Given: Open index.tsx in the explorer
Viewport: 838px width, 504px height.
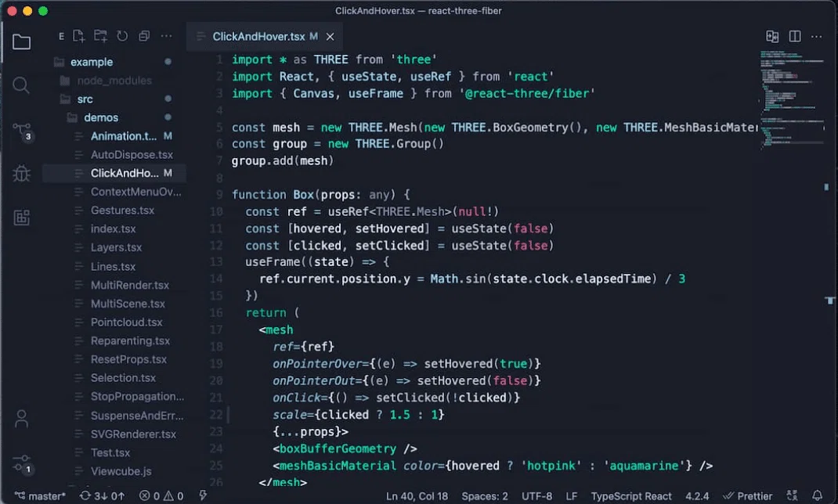Looking at the screenshot, I should (114, 229).
